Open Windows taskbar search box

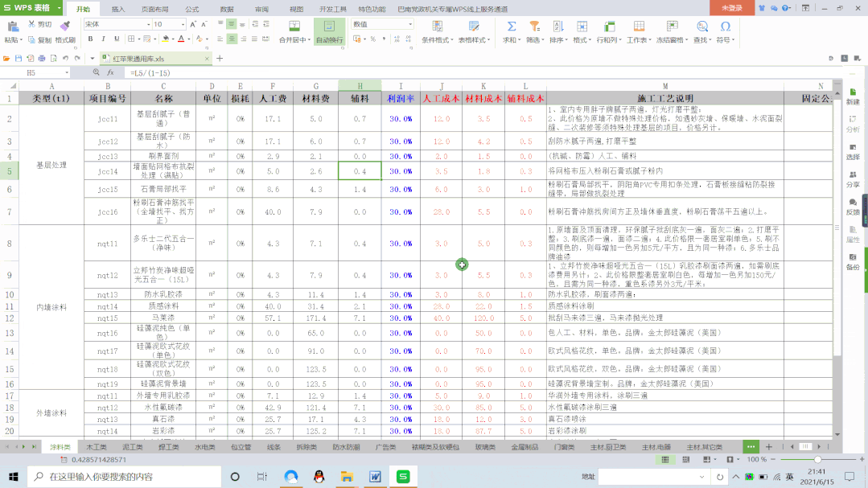point(121,476)
